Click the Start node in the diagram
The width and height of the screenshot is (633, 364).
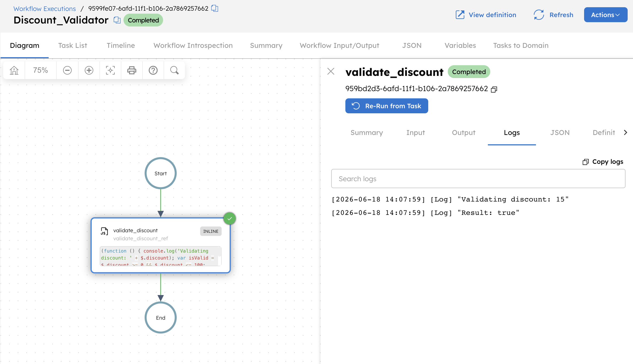161,173
